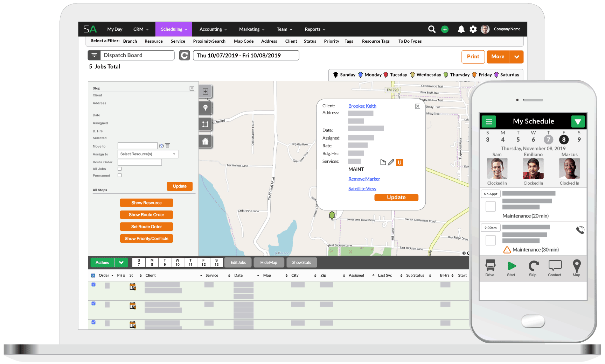Uncheck the first job row checkbox

tap(93, 285)
